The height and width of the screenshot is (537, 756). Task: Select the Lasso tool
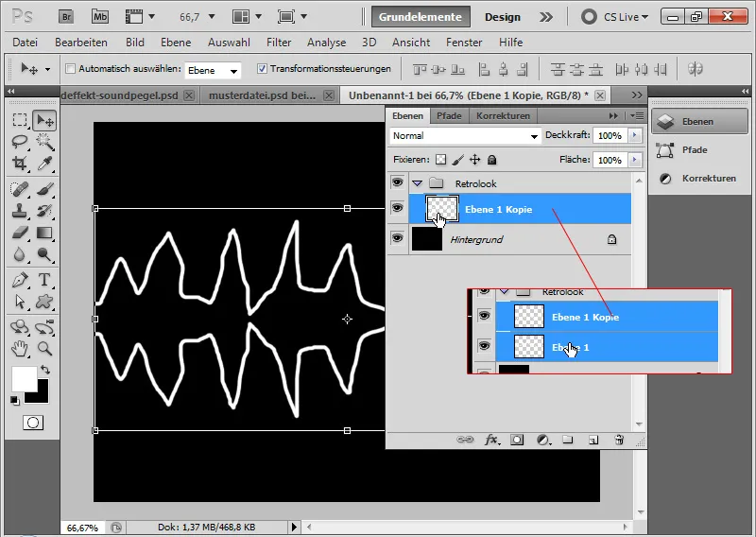(x=20, y=142)
